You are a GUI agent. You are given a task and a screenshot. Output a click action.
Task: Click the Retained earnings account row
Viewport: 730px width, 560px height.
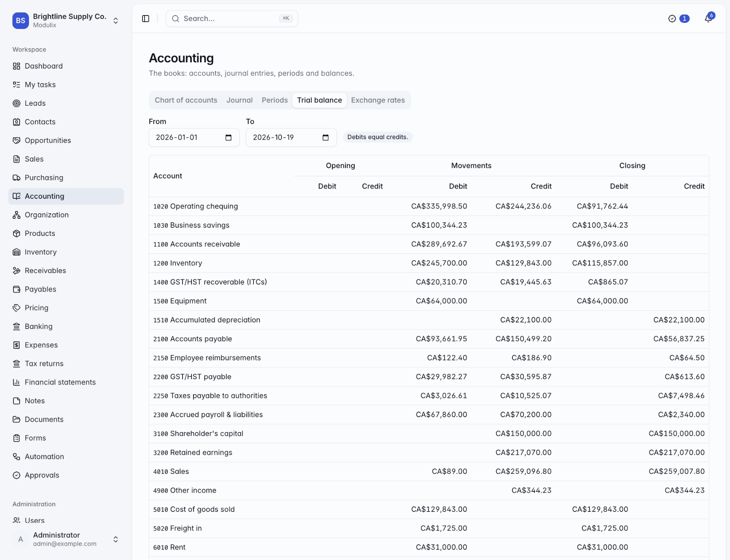click(x=429, y=453)
